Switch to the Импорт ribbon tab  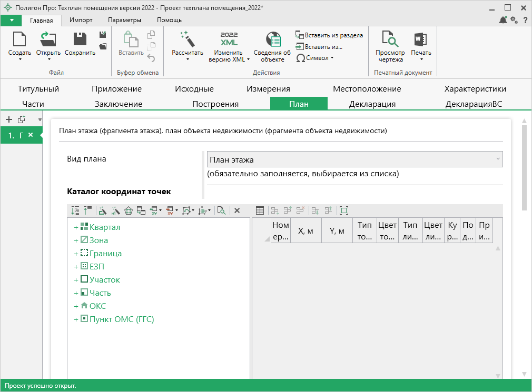(x=81, y=20)
